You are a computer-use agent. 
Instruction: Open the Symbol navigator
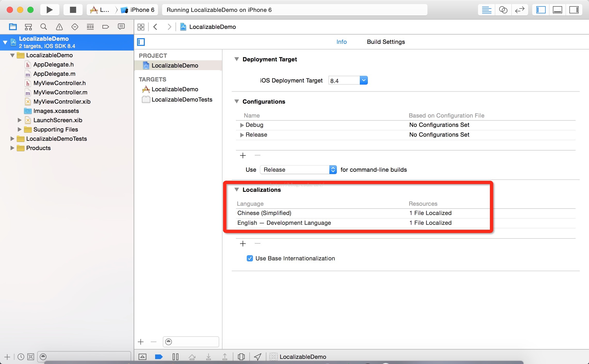[x=28, y=27]
